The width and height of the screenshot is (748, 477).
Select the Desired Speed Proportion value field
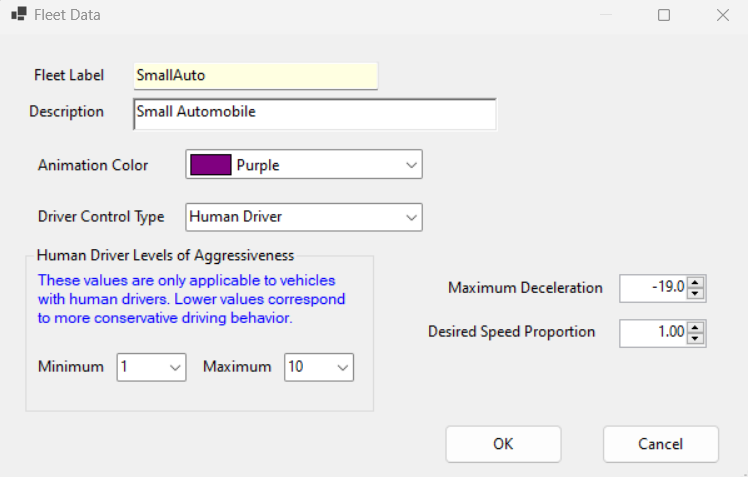point(654,333)
